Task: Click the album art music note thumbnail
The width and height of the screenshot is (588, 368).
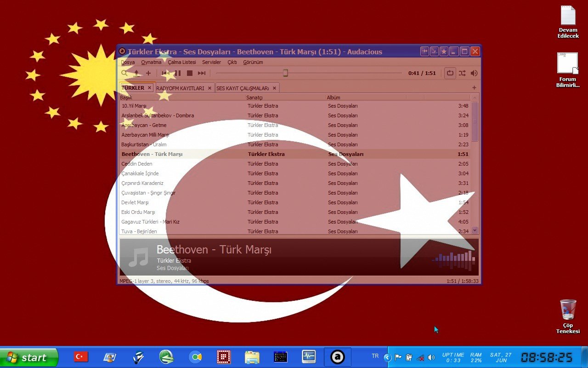Action: point(138,257)
